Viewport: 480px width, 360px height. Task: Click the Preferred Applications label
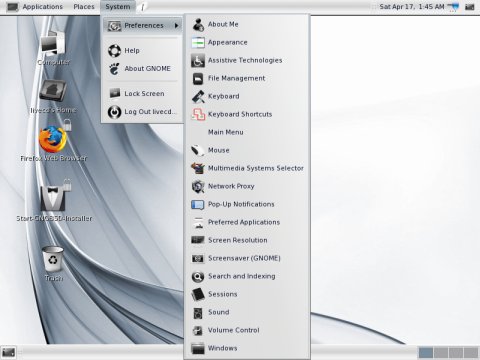244,222
